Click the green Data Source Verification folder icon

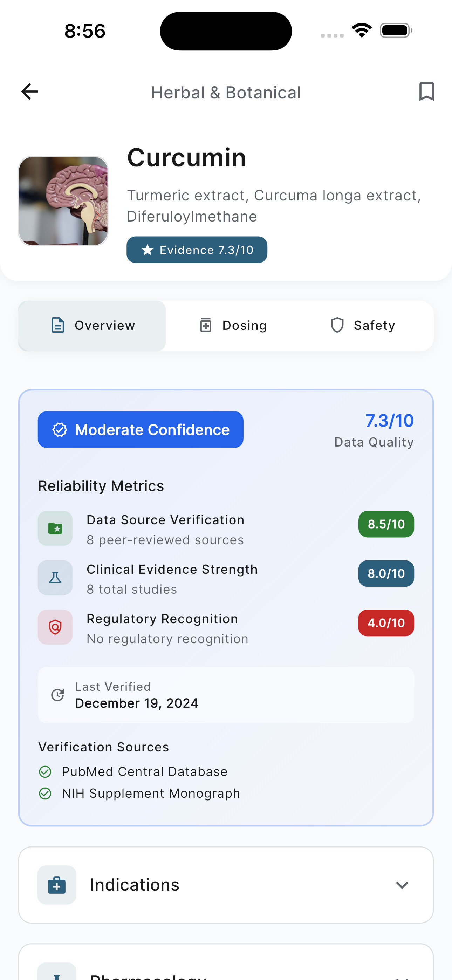click(55, 529)
